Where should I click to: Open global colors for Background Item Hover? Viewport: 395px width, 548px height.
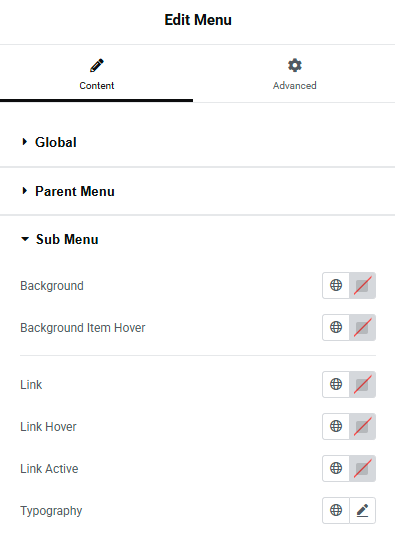[x=336, y=327]
